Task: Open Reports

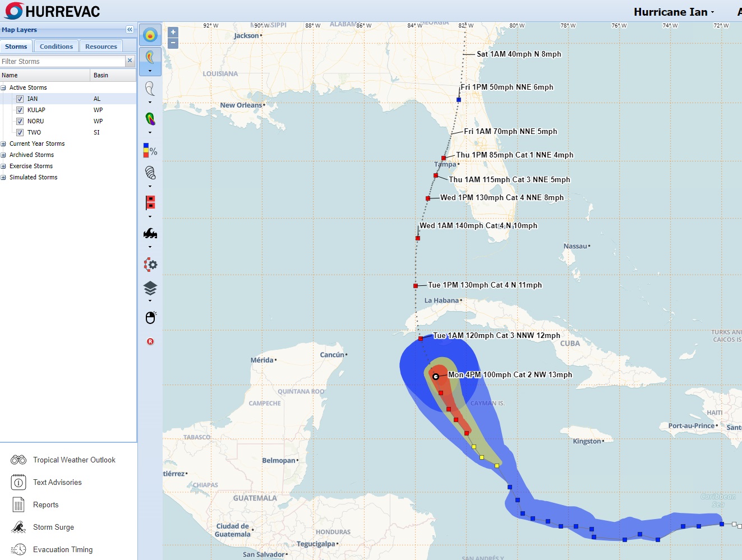Action: (x=45, y=505)
